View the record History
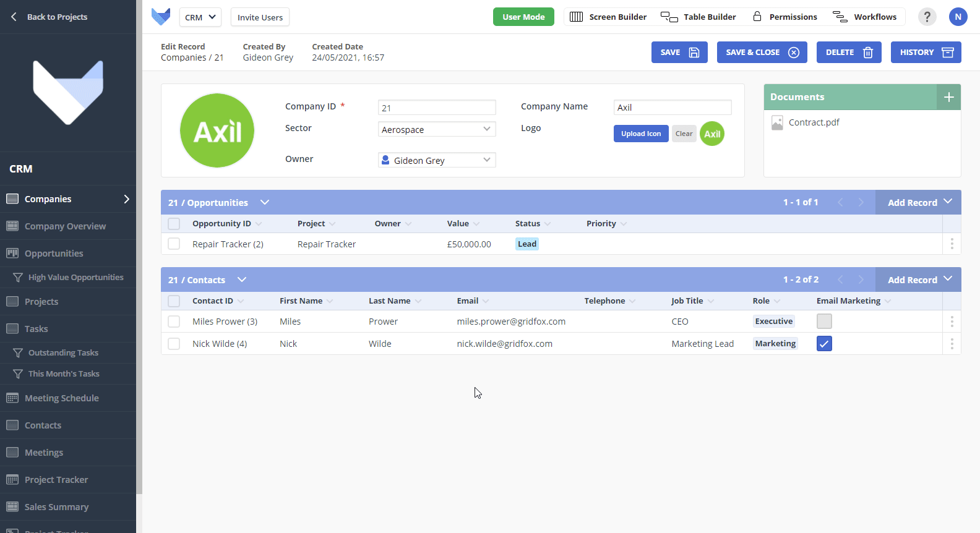The height and width of the screenshot is (533, 980). [x=926, y=53]
